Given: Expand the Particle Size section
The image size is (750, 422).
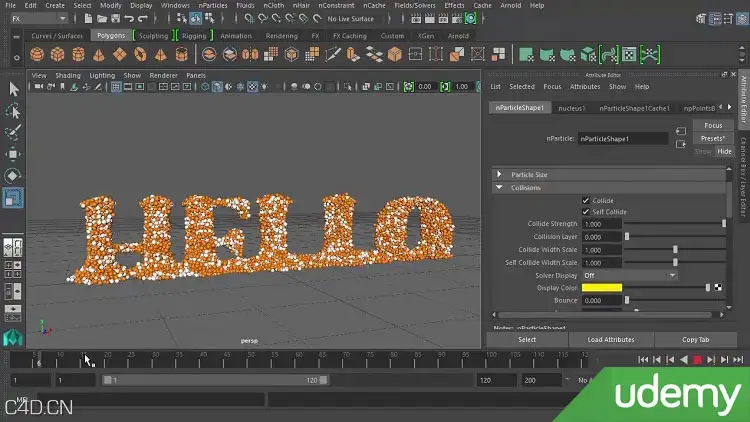Looking at the screenshot, I should pos(499,175).
